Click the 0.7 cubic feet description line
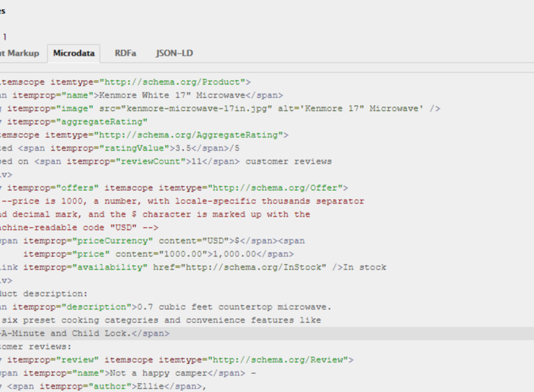Image resolution: width=534 pixels, height=392 pixels. point(167,307)
